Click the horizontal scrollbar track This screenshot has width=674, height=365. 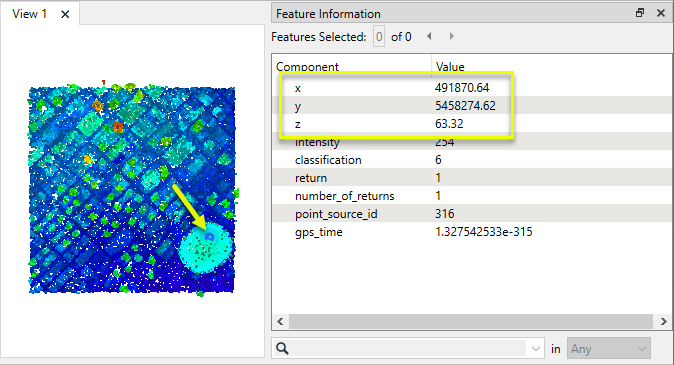tap(471, 321)
